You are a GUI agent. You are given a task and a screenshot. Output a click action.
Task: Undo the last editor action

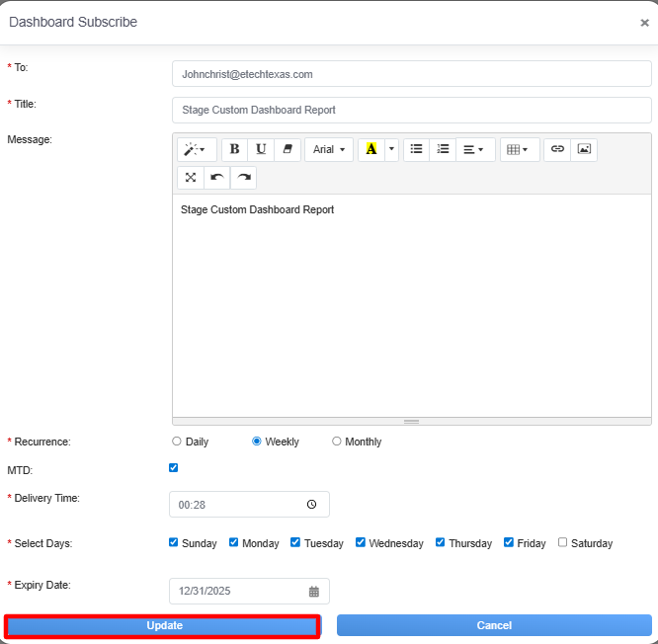coord(216,178)
